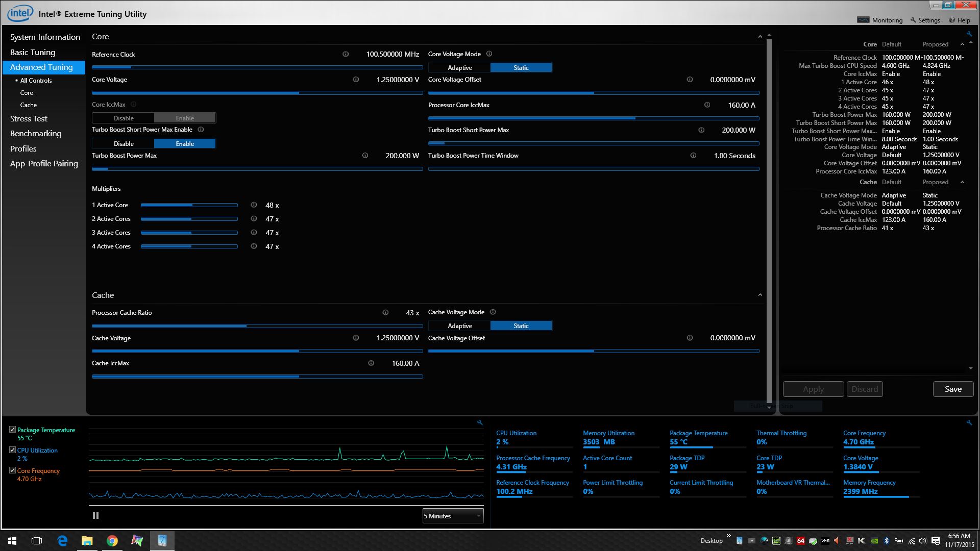Screen dimensions: 980x551
Task: Open App-Profile Pairing page
Action: [x=44, y=163]
